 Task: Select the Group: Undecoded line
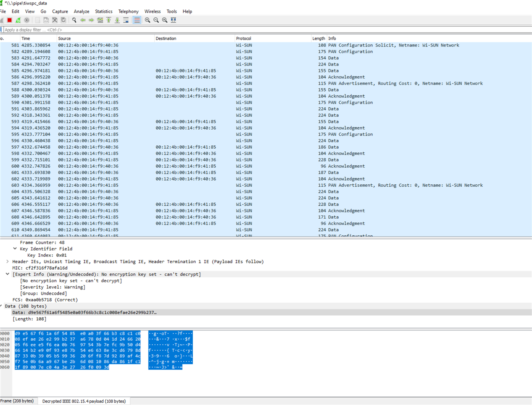[x=43, y=293]
